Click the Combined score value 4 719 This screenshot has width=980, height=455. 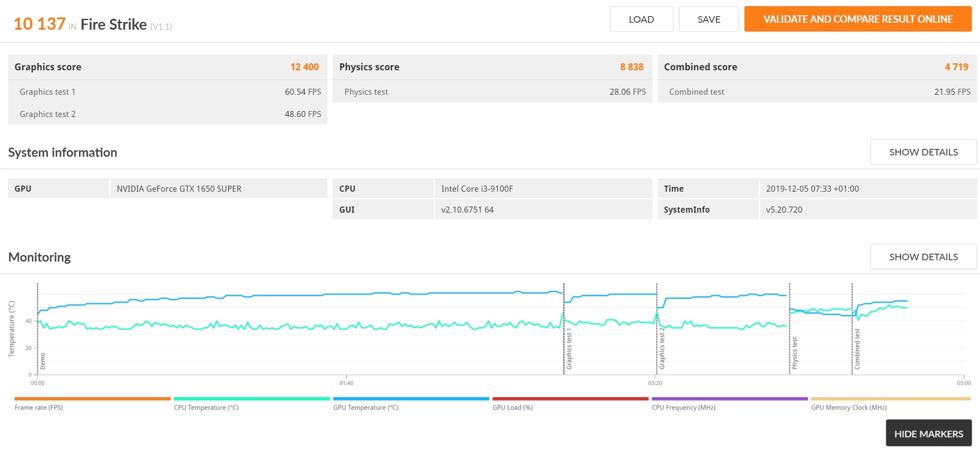[956, 67]
